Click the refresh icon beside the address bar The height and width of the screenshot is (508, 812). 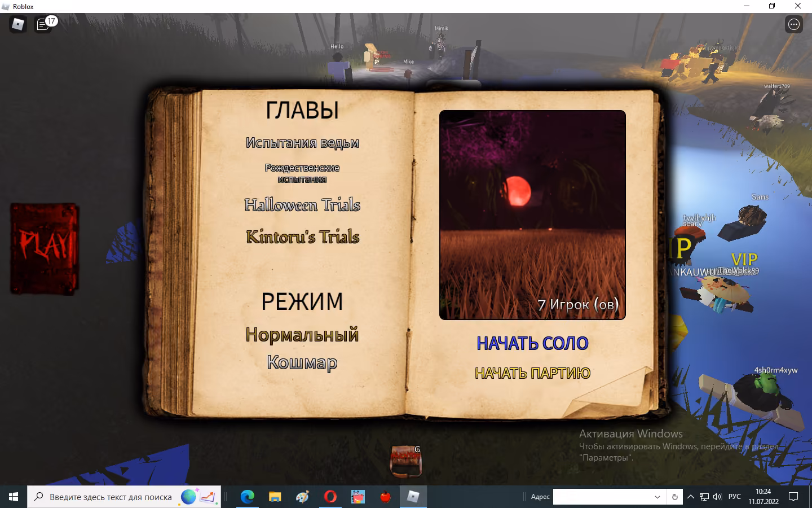[674, 497]
